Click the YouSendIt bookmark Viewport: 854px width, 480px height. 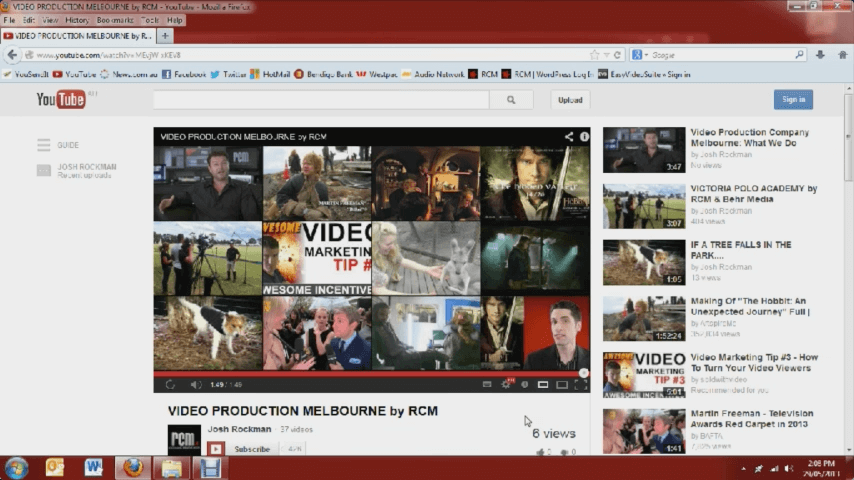pyautogui.click(x=26, y=75)
